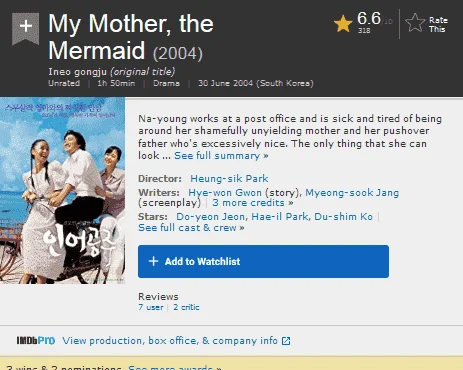Open See full cast & crew
Screen dimensions: 463x370
click(x=191, y=228)
